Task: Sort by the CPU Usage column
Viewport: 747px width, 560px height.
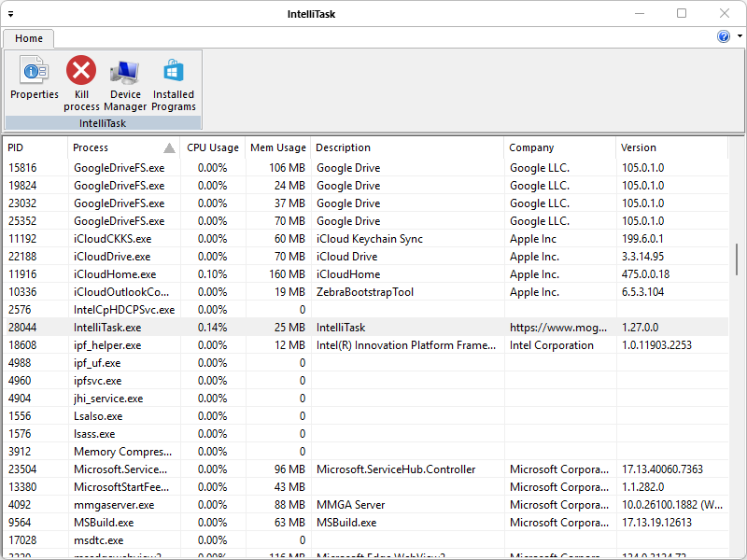Action: [212, 147]
